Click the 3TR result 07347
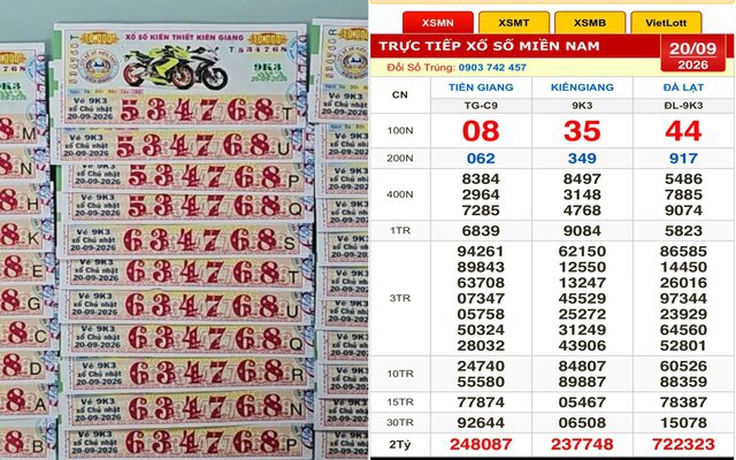 point(481,299)
